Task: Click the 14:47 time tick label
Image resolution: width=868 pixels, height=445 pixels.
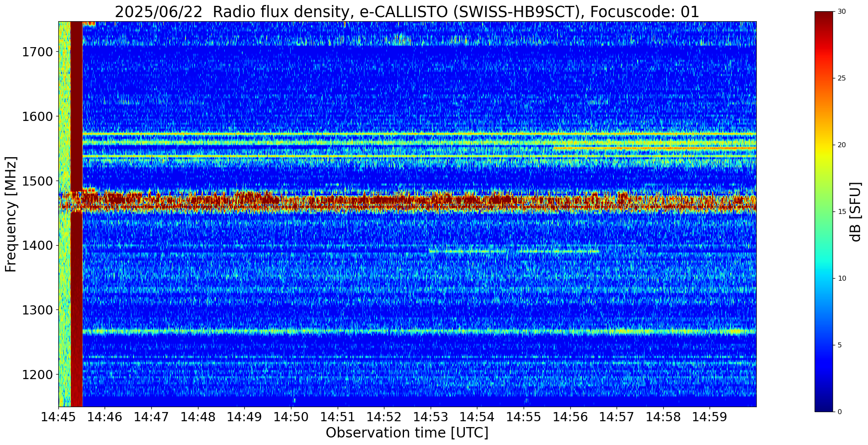Action: 151,417
